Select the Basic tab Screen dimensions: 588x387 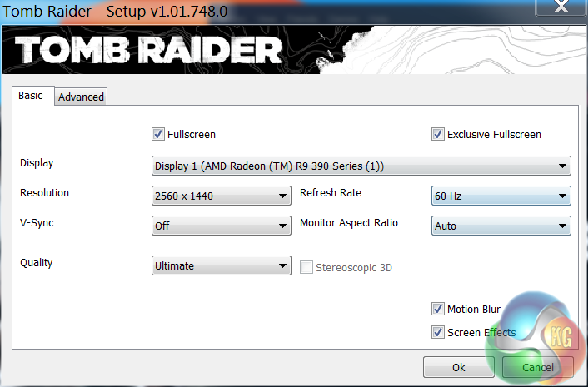[32, 96]
